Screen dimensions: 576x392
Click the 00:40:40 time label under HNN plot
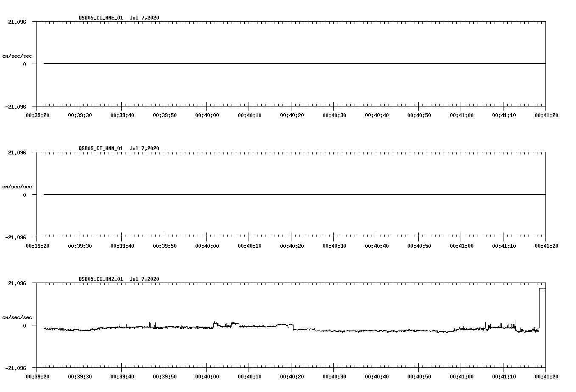click(377, 246)
